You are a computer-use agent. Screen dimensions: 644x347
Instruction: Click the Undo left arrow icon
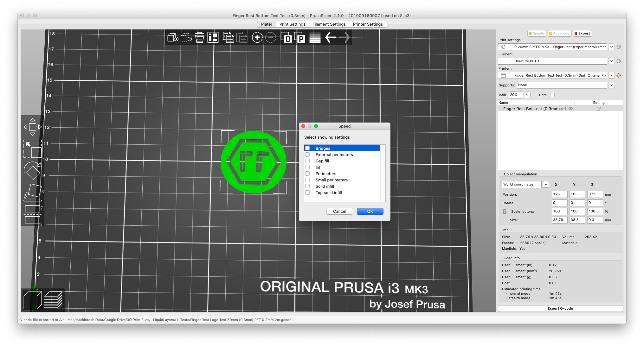(x=331, y=38)
